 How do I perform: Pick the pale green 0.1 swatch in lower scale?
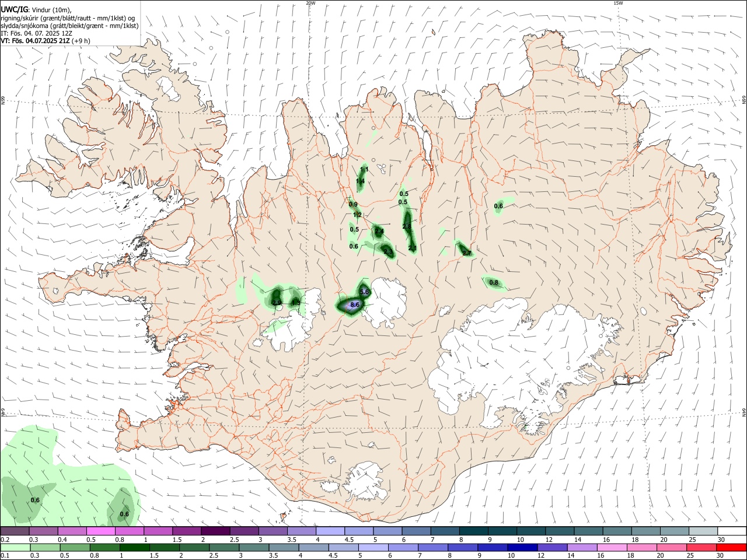(x=15, y=547)
